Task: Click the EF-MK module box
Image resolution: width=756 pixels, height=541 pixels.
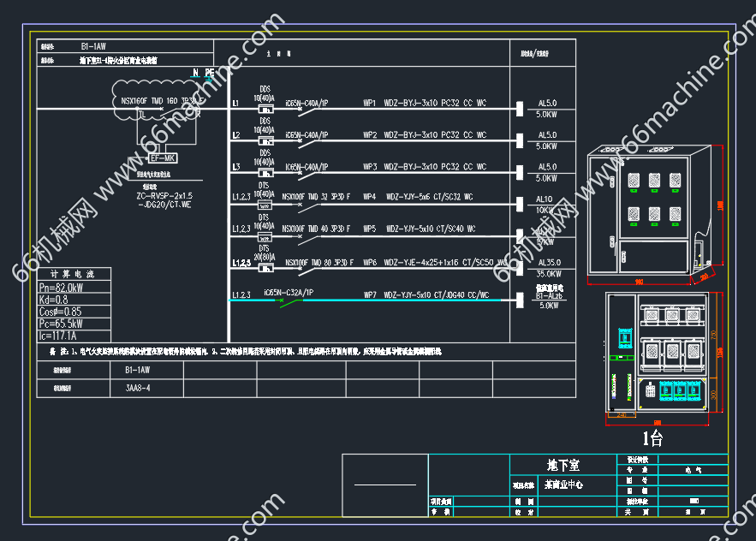Action: pos(162,158)
